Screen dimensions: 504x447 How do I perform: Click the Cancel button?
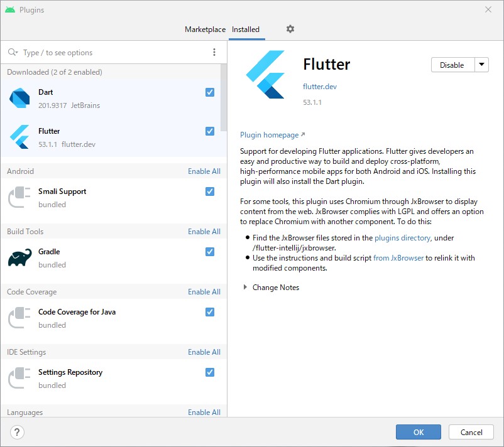pyautogui.click(x=471, y=432)
